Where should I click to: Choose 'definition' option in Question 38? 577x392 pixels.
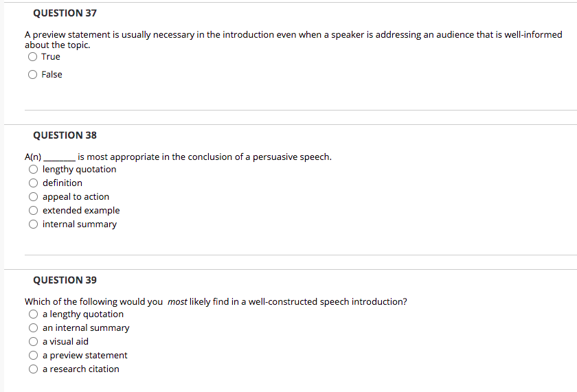tap(32, 183)
